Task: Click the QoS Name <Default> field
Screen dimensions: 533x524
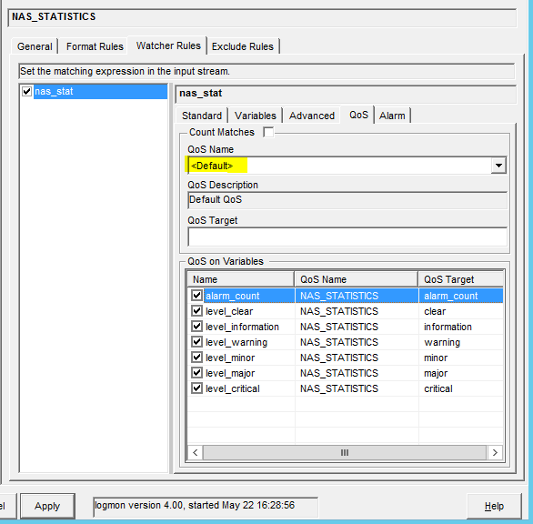Action: pos(339,165)
